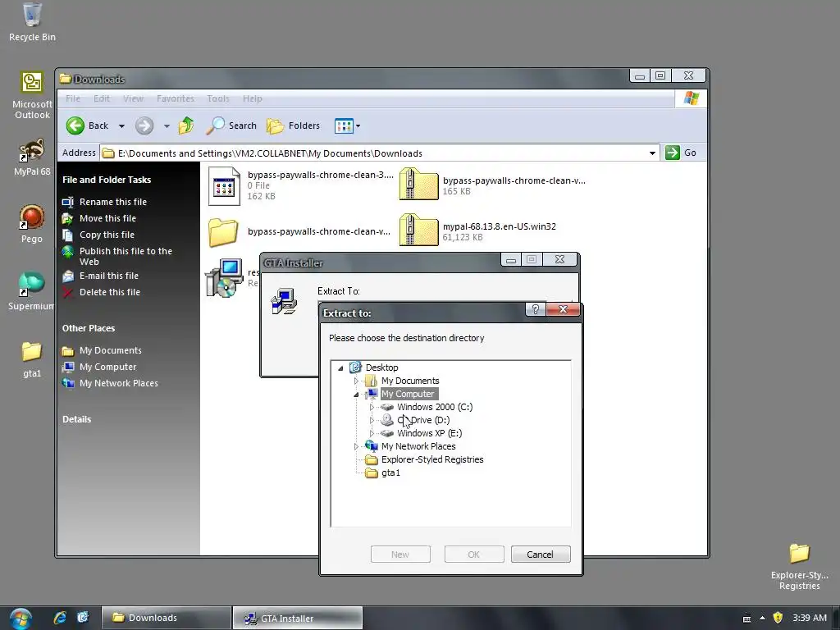This screenshot has height=630, width=840.
Task: Switch to Downloads taskbar button
Action: click(x=166, y=619)
